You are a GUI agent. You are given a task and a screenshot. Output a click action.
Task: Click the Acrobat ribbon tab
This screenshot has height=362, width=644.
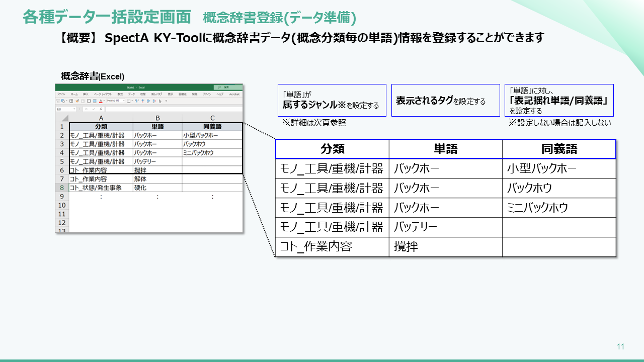[x=235, y=94]
